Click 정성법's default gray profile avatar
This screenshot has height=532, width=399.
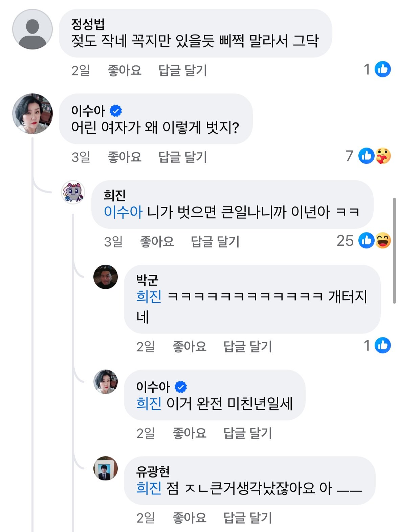[32, 29]
